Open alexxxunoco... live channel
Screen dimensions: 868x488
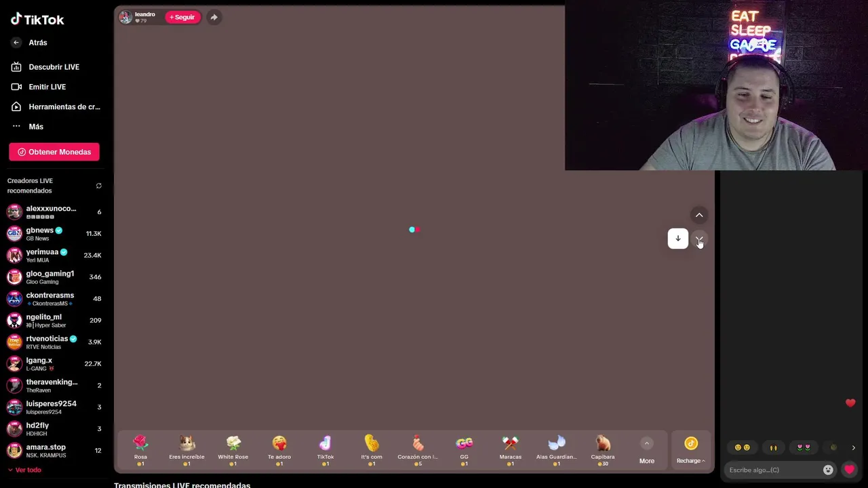click(x=54, y=212)
